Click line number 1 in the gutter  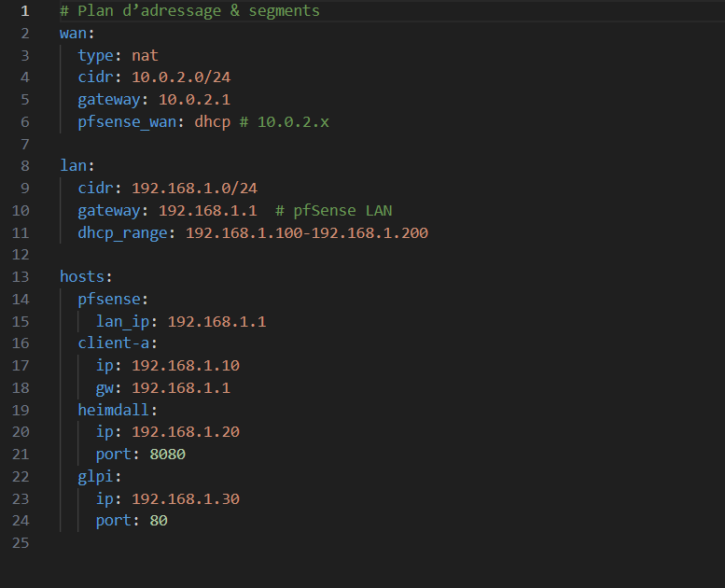(x=24, y=11)
